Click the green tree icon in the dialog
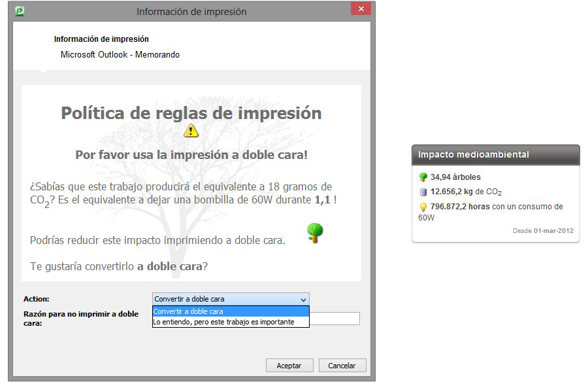Image resolution: width=588 pixels, height=382 pixels. (x=315, y=233)
